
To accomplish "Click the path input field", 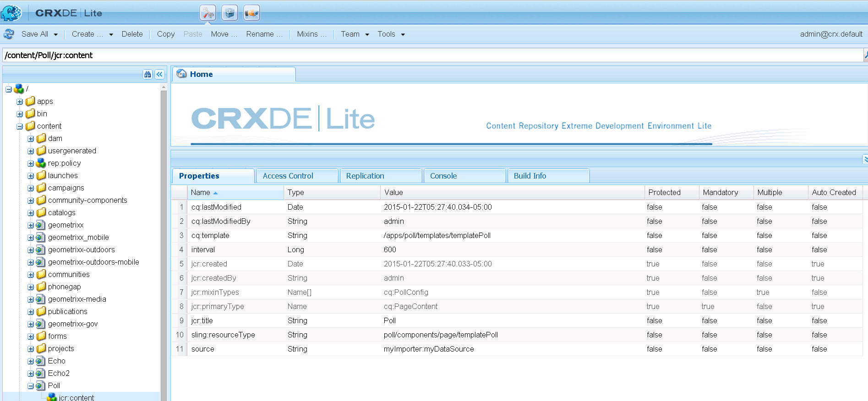I will pyautogui.click(x=432, y=55).
